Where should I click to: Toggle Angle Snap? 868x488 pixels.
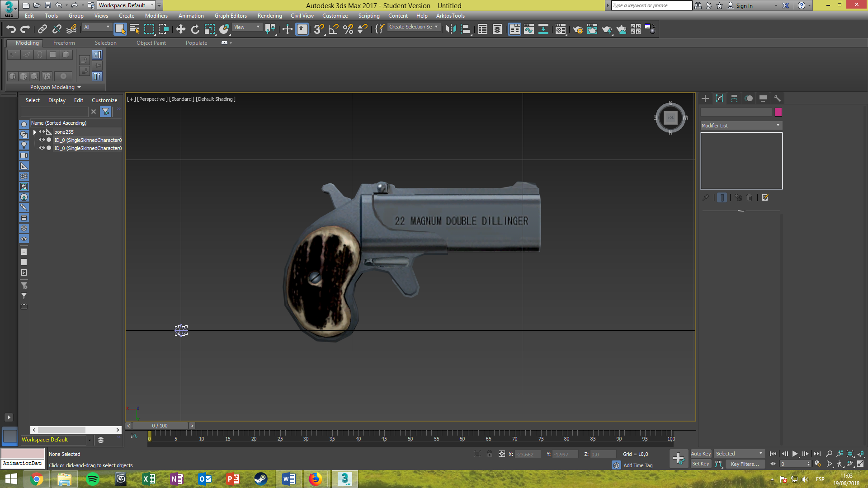[333, 29]
